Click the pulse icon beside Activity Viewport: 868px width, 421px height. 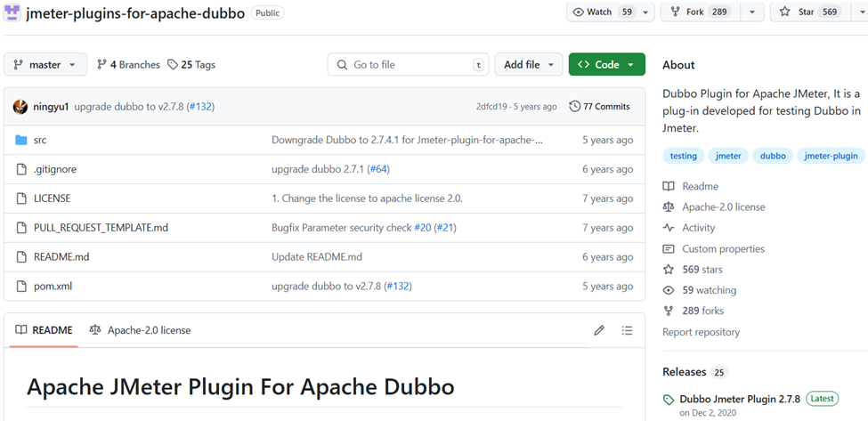pos(669,228)
